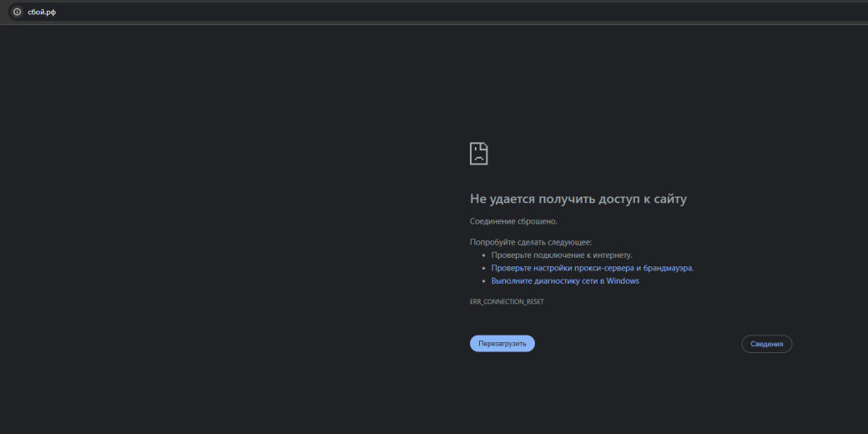The width and height of the screenshot is (868, 434).
Task: Run Windows network diagnostics link
Action: point(565,280)
